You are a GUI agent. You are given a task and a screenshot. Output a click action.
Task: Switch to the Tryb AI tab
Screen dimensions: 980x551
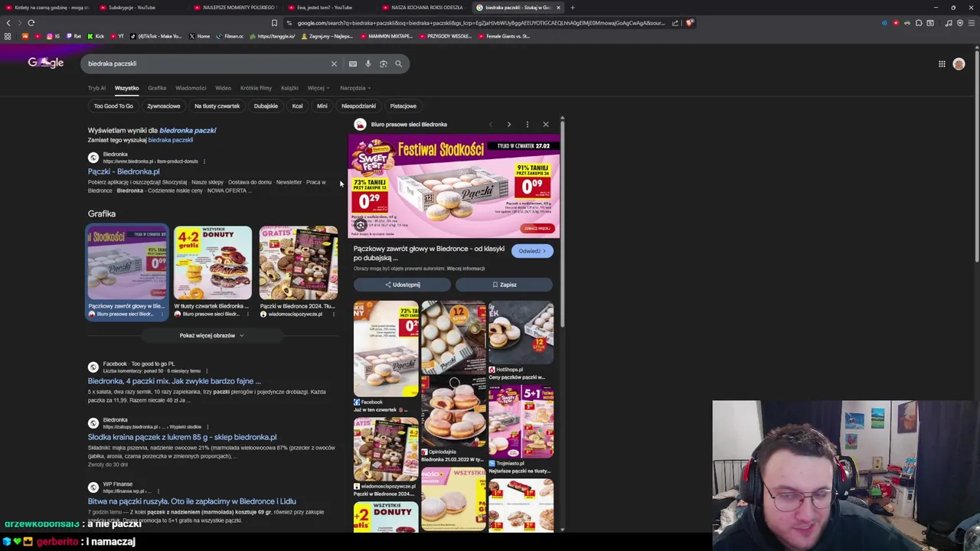pyautogui.click(x=96, y=88)
